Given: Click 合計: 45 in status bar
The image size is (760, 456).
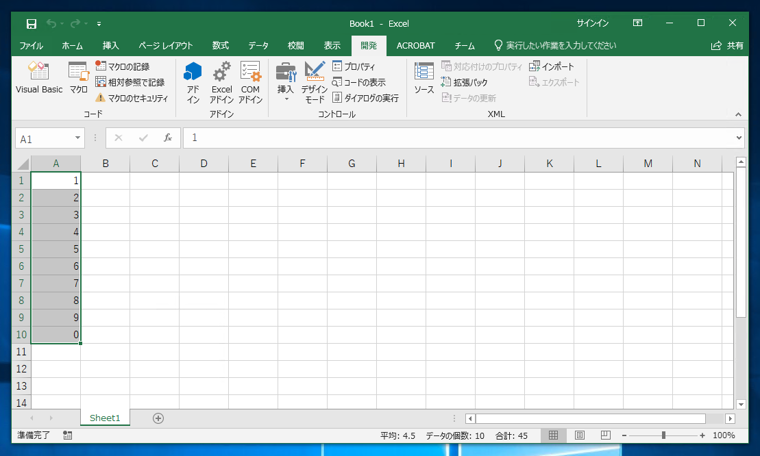Looking at the screenshot, I should [511, 435].
